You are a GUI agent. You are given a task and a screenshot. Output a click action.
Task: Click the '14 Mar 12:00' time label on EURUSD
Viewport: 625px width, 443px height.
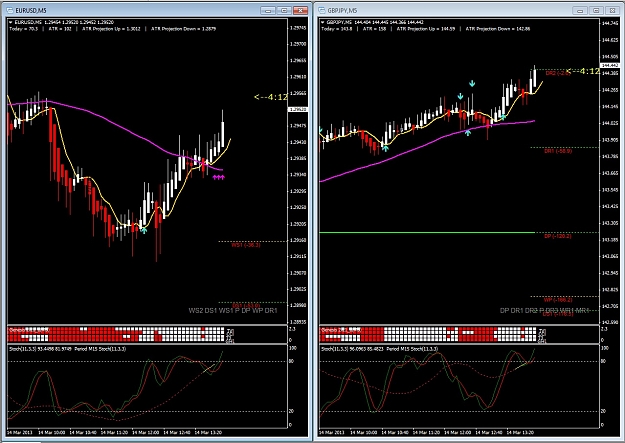[145, 432]
